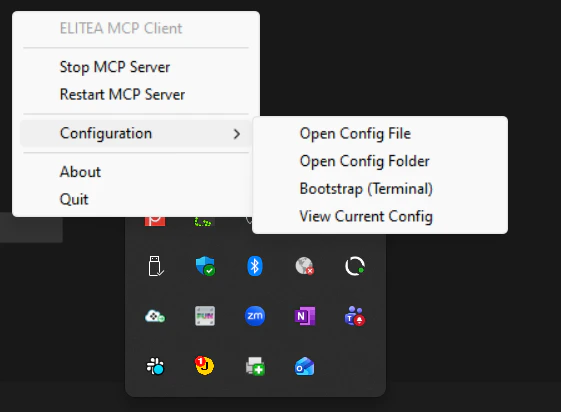This screenshot has width=561, height=412.
Task: Click globe icon with red X
Action: tap(304, 266)
